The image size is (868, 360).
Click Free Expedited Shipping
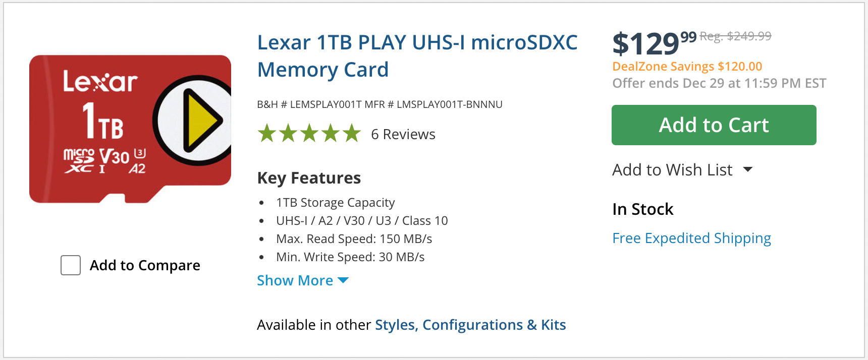click(691, 237)
